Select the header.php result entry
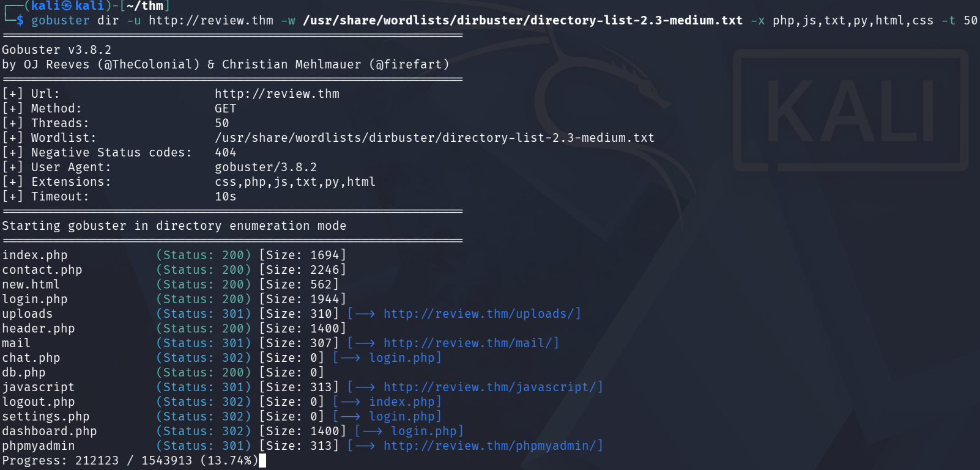Viewport: 980px width, 470px height. pyautogui.click(x=39, y=328)
